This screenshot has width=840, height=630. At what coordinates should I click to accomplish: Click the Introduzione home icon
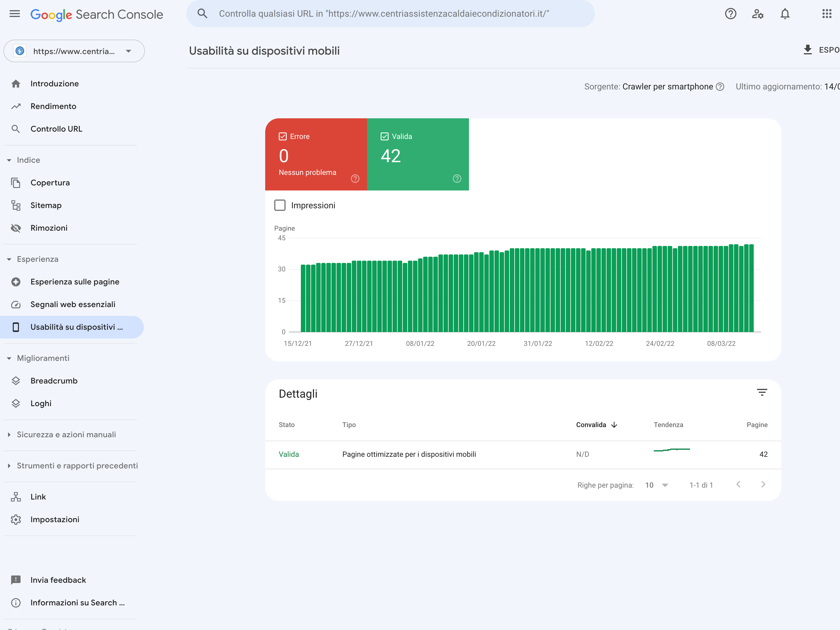pyautogui.click(x=16, y=83)
